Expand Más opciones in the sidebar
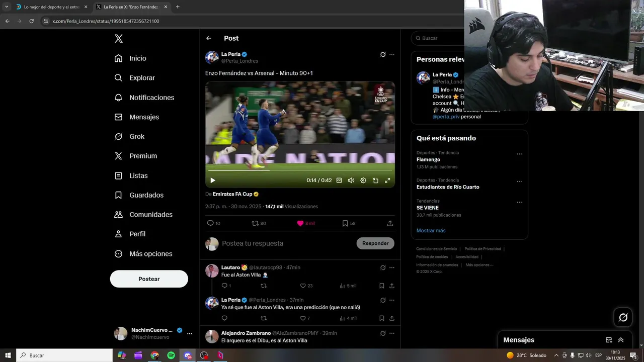The image size is (644, 362). pyautogui.click(x=143, y=254)
